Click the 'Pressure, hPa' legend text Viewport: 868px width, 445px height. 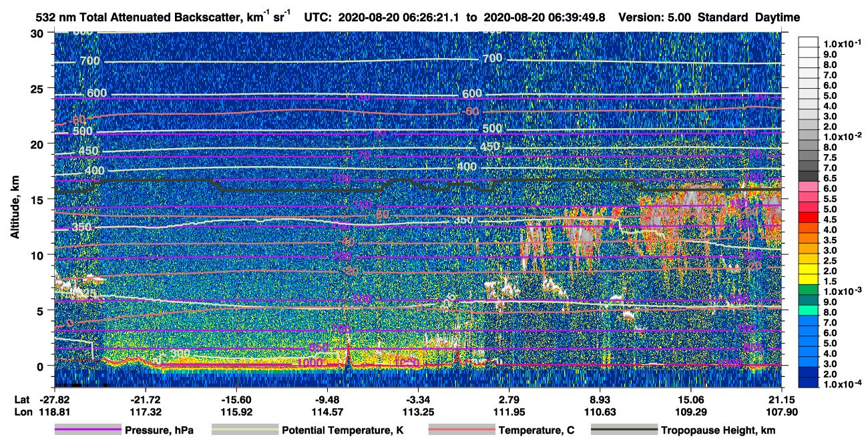click(159, 430)
